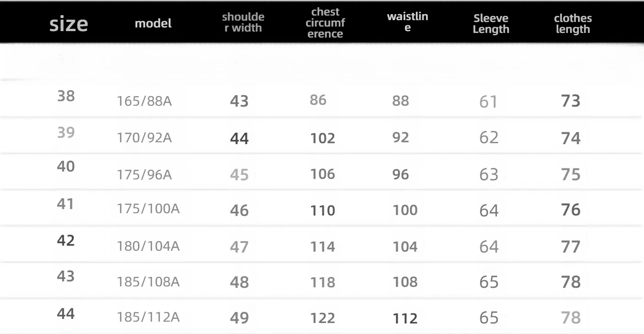The width and height of the screenshot is (644, 334).
Task: Select the 'Sleeve Length' header
Action: tap(491, 24)
